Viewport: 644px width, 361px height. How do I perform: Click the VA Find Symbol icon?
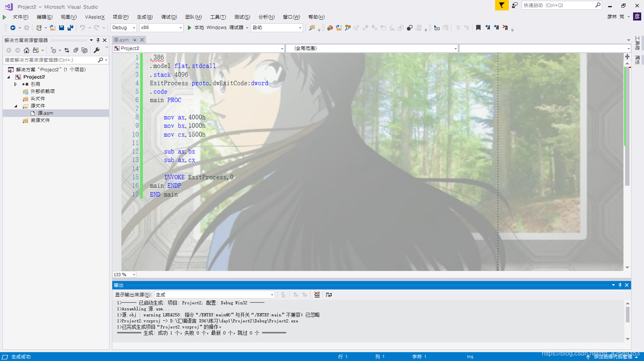pyautogui.click(x=348, y=28)
